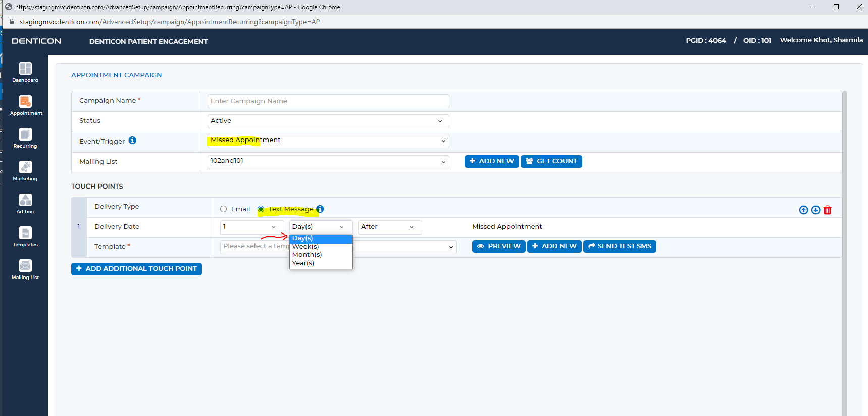
Task: Click 'Missed Appointment' text in Delivery Date row
Action: tap(507, 227)
